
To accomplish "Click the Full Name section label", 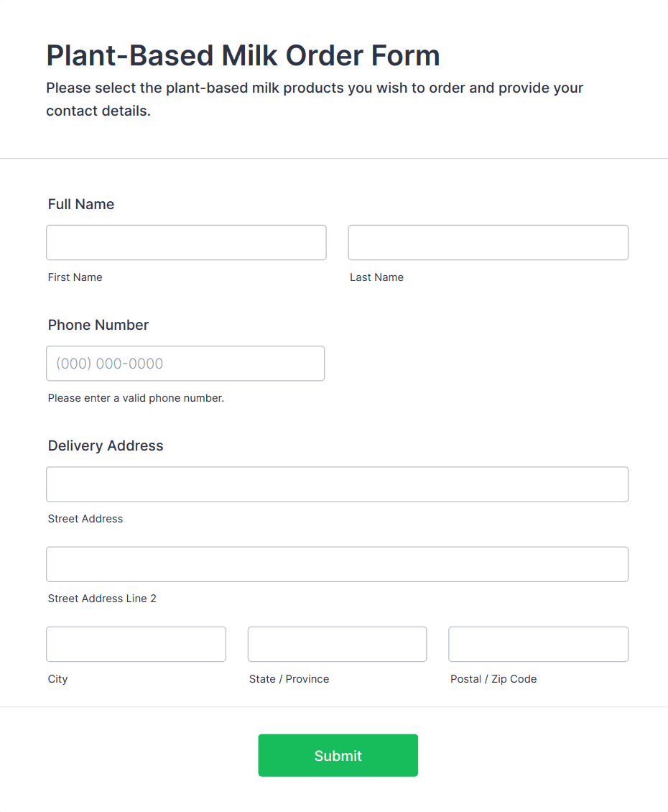I will tap(81, 204).
